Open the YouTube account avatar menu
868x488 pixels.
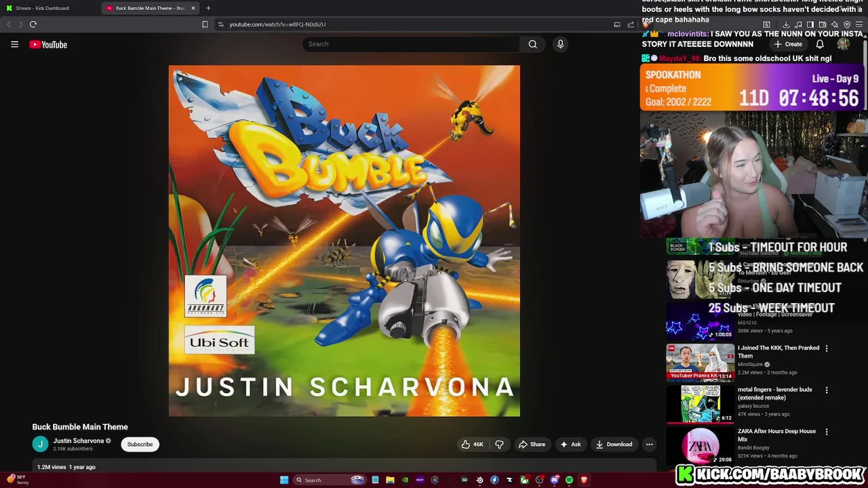[x=844, y=44]
